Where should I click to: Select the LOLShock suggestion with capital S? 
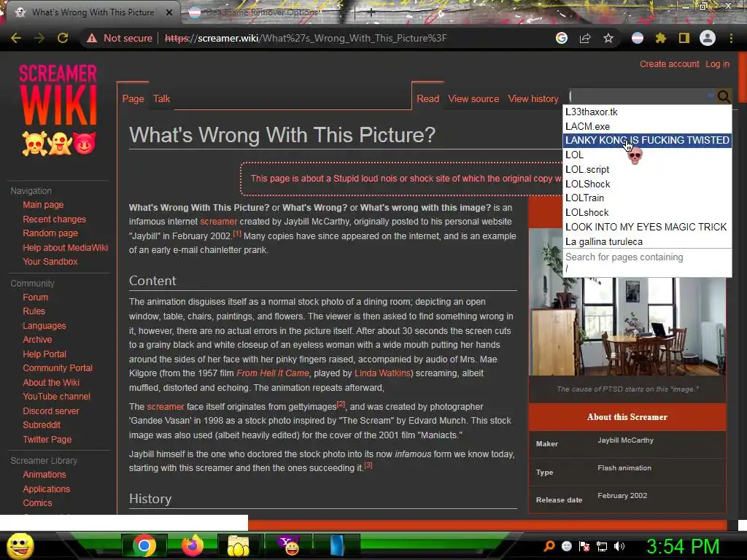(648, 184)
